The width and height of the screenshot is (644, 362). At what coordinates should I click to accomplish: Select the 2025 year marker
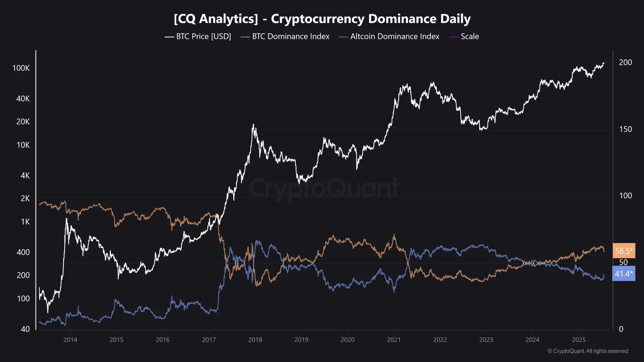click(579, 340)
